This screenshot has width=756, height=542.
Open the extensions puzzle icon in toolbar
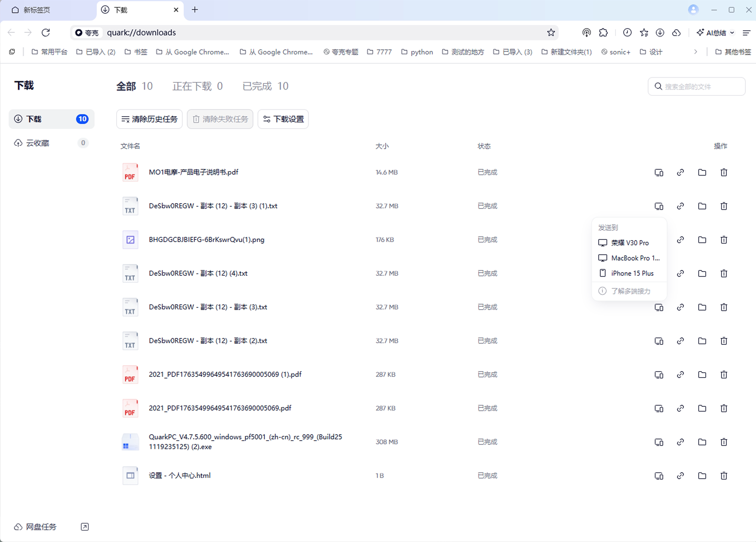(603, 32)
